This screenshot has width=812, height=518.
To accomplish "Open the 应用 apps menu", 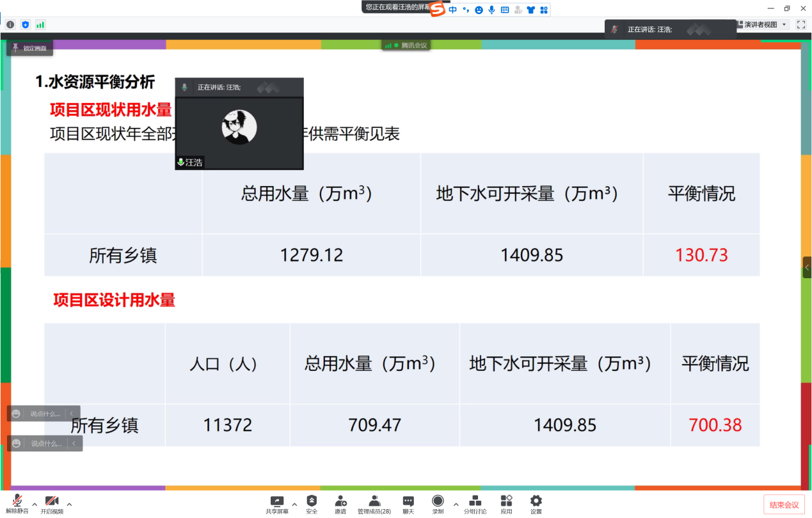I will click(x=506, y=502).
